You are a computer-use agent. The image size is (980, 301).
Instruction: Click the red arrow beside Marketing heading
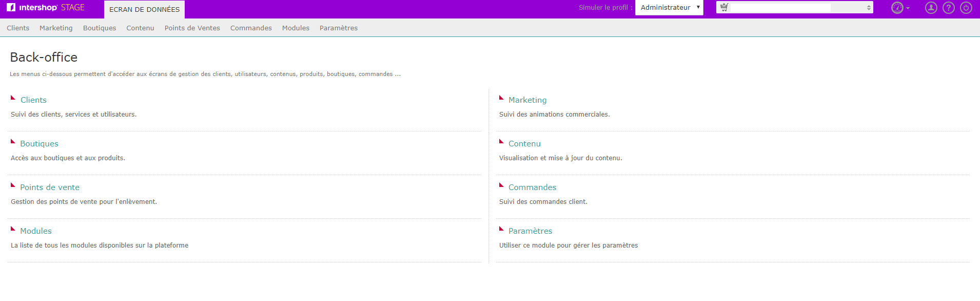coord(501,98)
